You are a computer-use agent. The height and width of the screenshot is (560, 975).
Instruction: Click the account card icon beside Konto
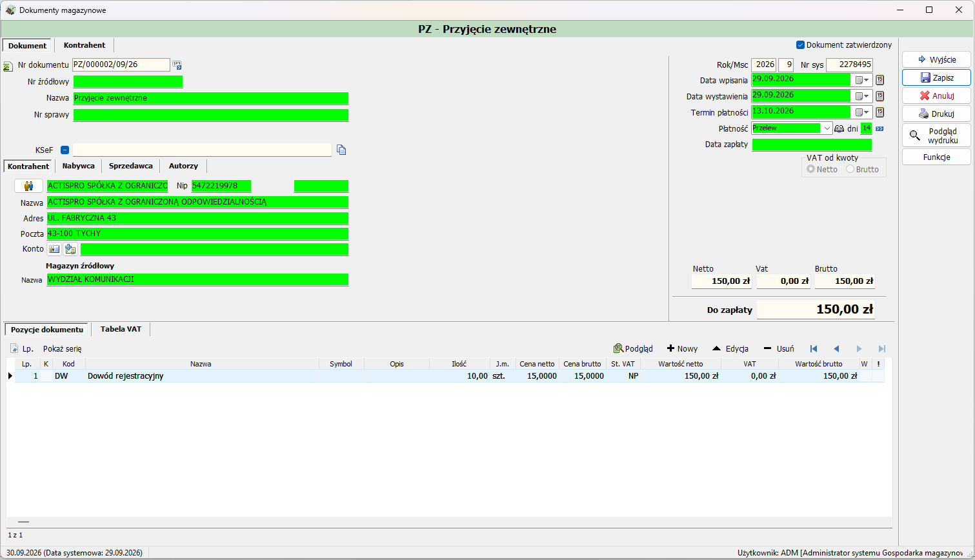[x=54, y=249]
